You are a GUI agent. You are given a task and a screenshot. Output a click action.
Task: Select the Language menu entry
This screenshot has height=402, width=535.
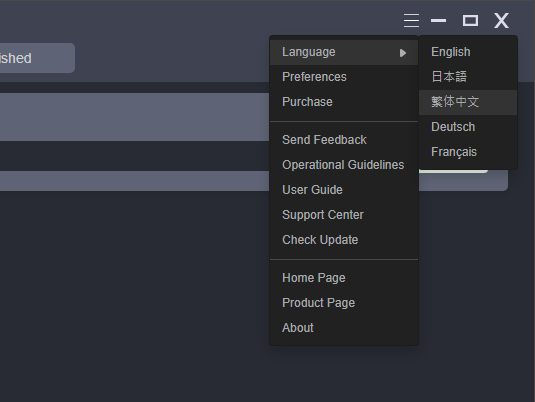tap(344, 52)
